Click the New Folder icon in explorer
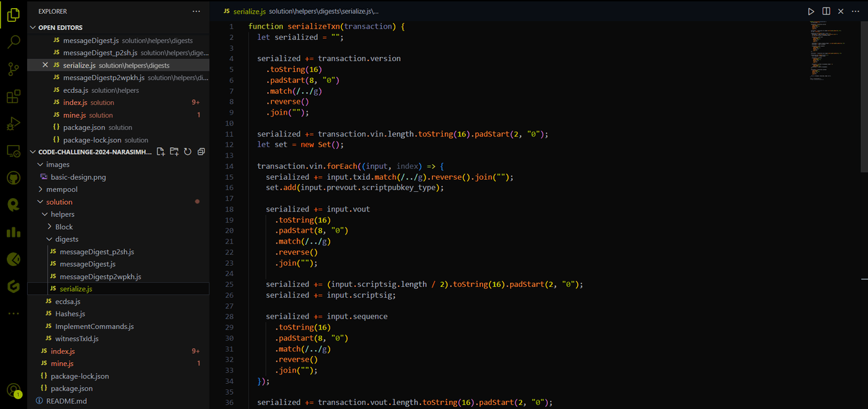 click(x=174, y=152)
